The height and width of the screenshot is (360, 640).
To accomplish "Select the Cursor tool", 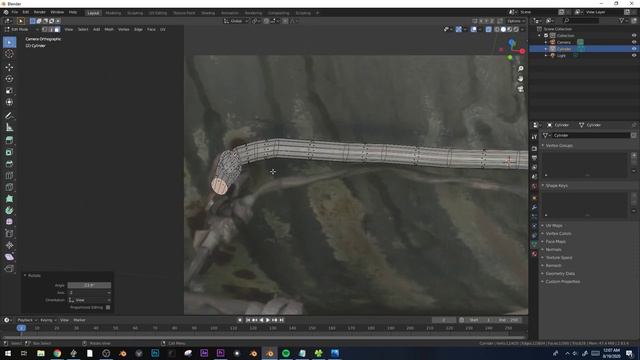I will tap(9, 54).
